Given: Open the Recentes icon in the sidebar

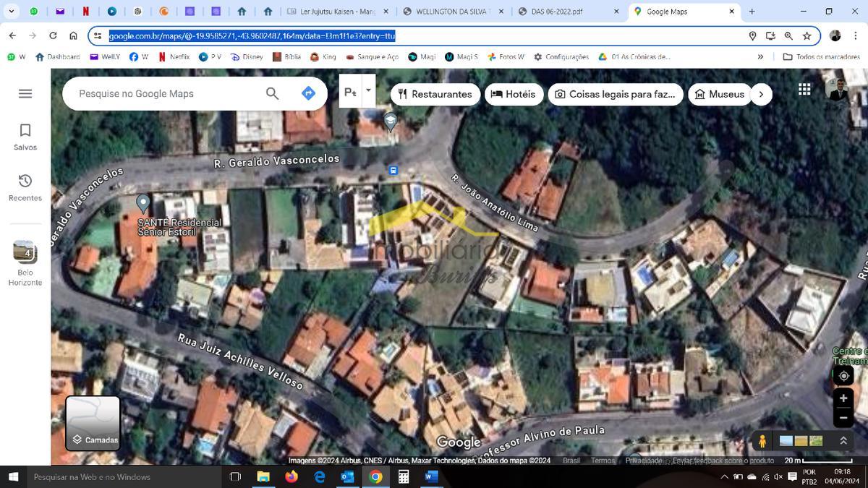Looking at the screenshot, I should pos(25,181).
